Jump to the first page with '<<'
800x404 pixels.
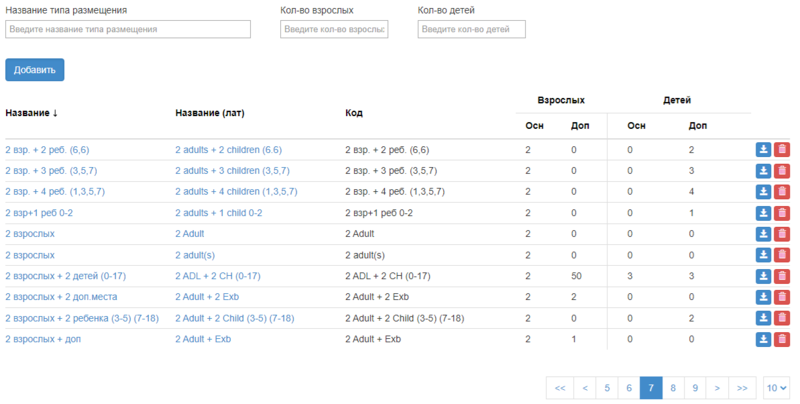[560, 387]
